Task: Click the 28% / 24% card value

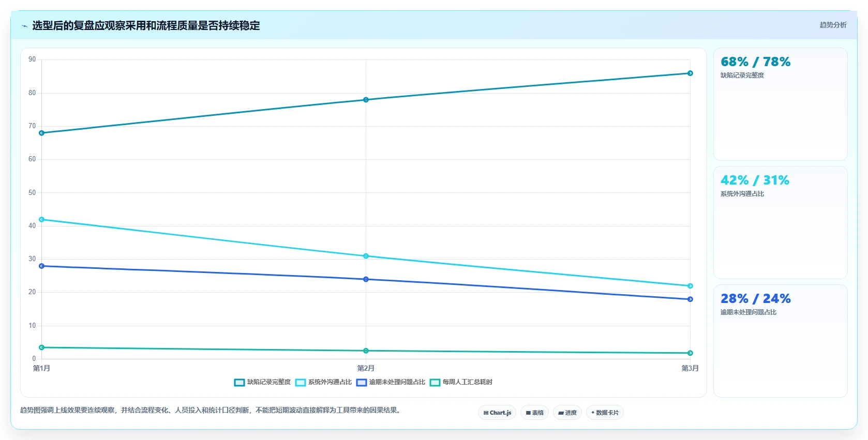Action: [x=755, y=299]
